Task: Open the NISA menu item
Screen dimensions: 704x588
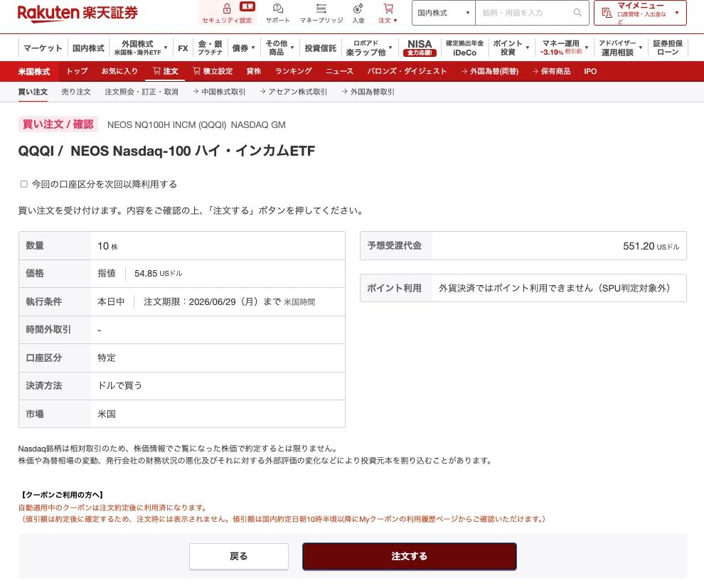Action: (x=420, y=48)
